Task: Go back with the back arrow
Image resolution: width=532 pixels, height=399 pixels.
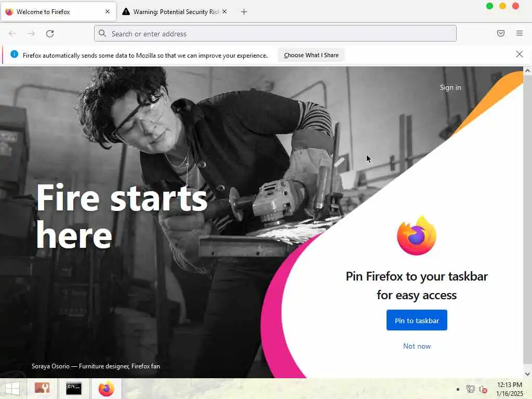Action: coord(12,34)
